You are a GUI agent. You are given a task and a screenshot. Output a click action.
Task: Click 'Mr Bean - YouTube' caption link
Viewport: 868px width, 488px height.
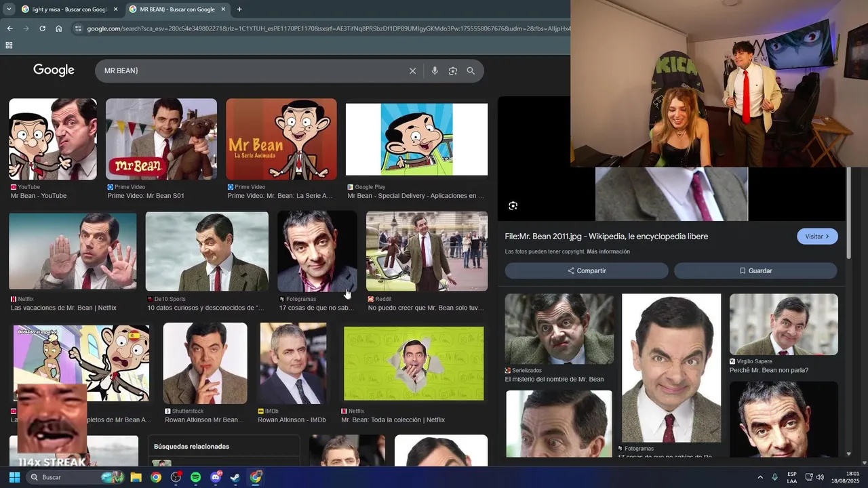[39, 196]
